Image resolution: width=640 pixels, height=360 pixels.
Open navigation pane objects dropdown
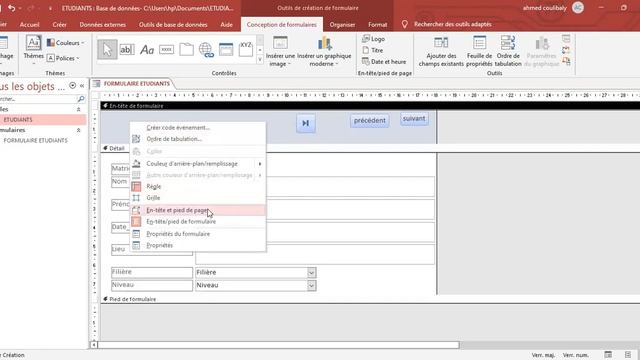[72, 86]
